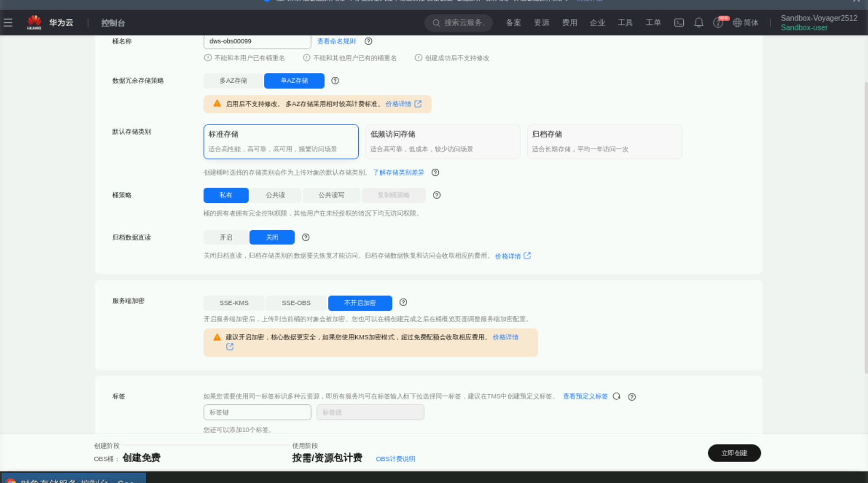
Task: Click help icon beside 归档数据直读 关闭
Action: click(305, 237)
